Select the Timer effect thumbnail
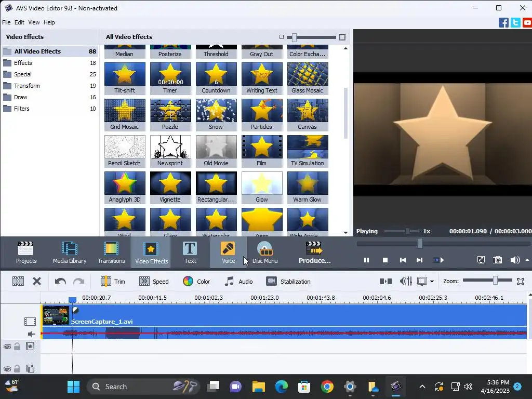Screen dimensions: 532x399 click(x=170, y=78)
